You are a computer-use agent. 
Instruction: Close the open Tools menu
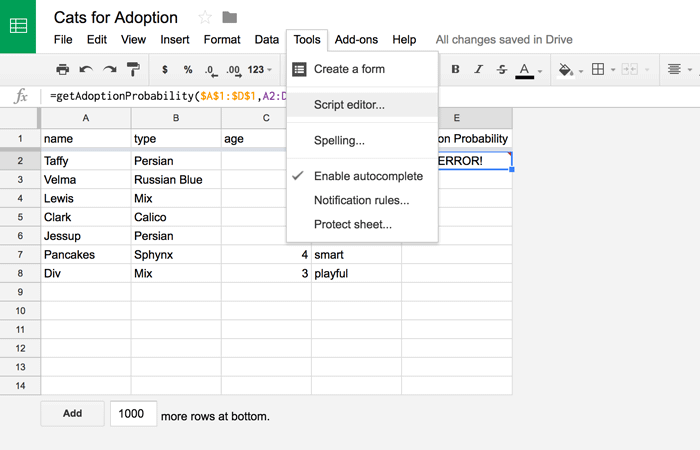(307, 40)
